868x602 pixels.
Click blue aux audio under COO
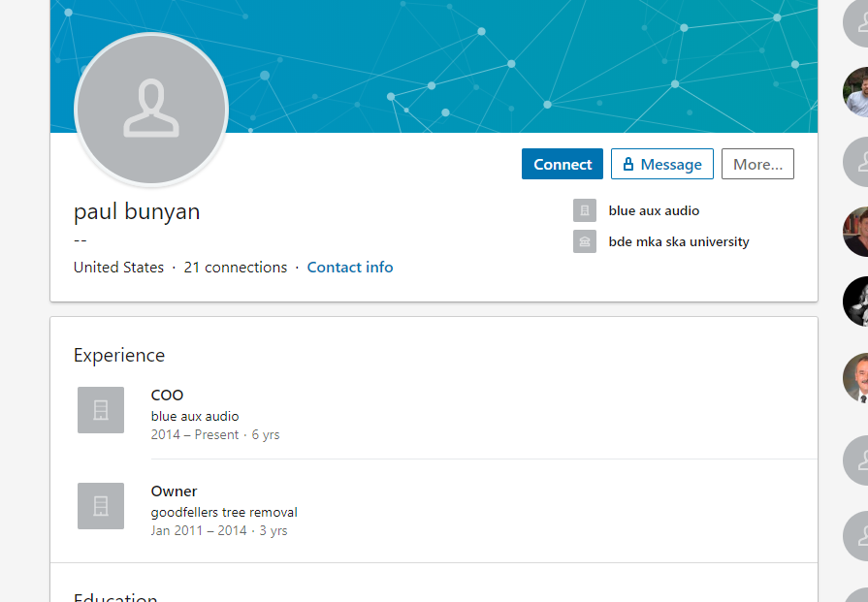[195, 416]
